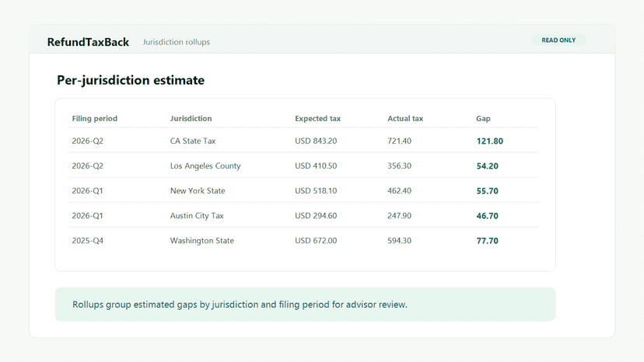The height and width of the screenshot is (362, 644).
Task: Click gap value 77.70
Action: pyautogui.click(x=487, y=242)
